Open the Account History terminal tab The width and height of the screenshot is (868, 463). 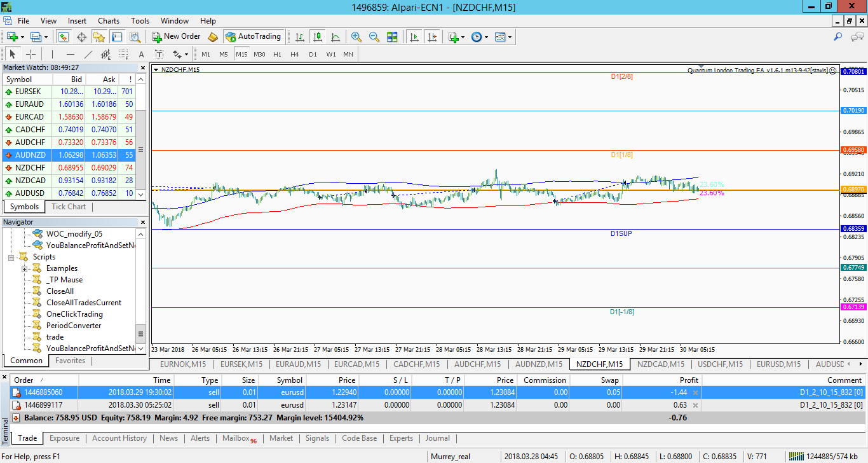click(119, 438)
